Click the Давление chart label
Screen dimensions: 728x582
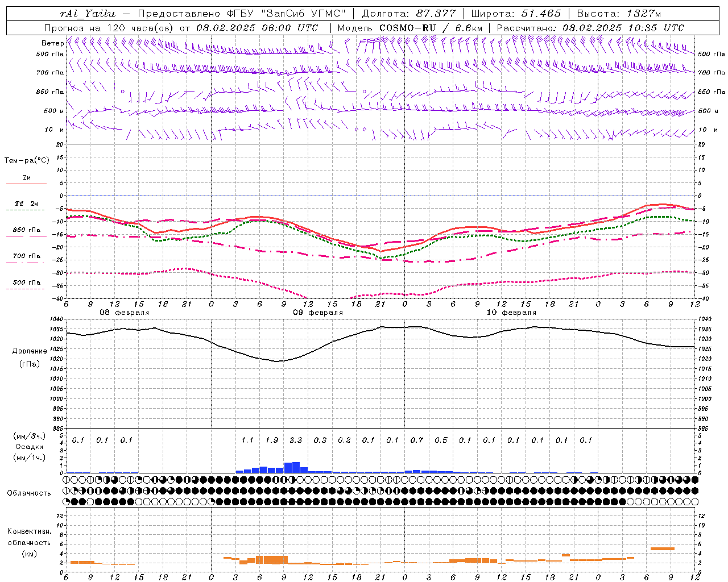pos(30,351)
